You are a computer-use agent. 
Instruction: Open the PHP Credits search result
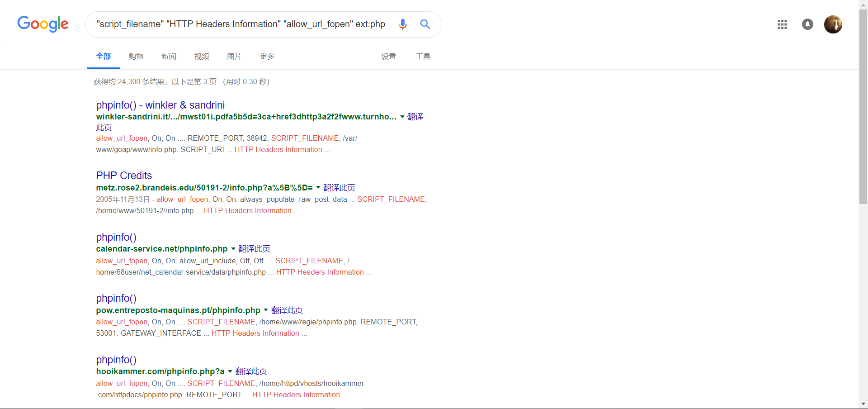coord(124,176)
